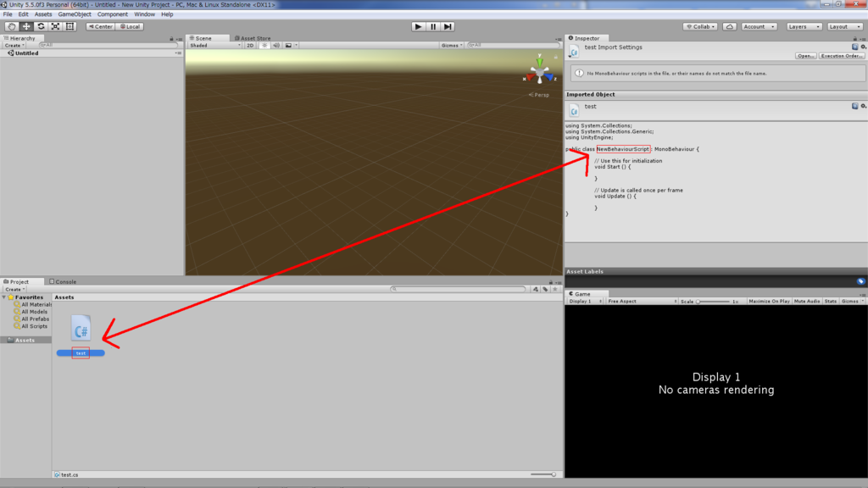Lock the Hierarchy panel

coord(171,39)
